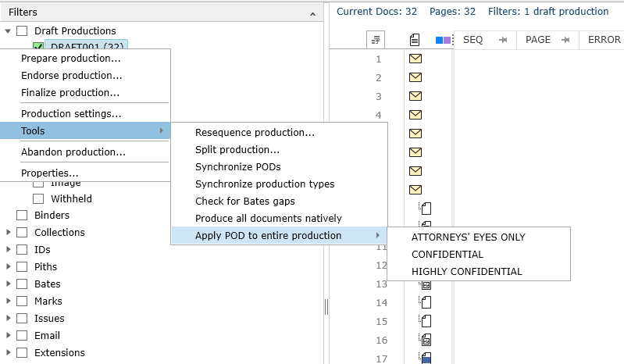Choose HIGHLY CONFIDENTIAL from the POD submenu
The width and height of the screenshot is (624, 364).
(466, 272)
